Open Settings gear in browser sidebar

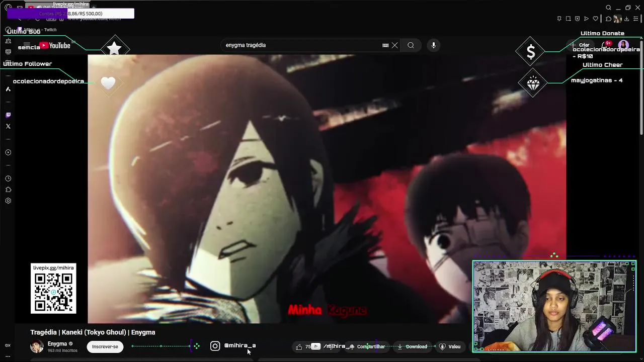8,201
